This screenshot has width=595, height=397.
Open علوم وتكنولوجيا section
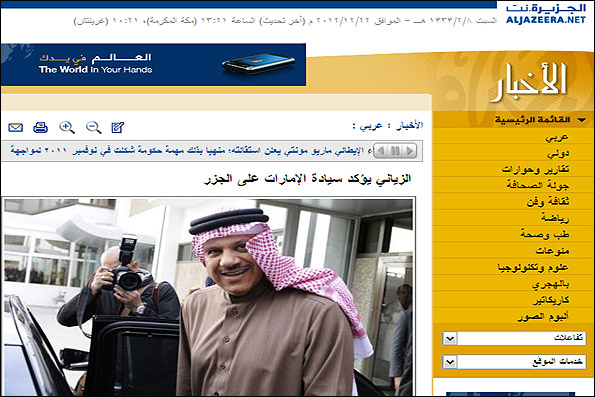tap(534, 268)
